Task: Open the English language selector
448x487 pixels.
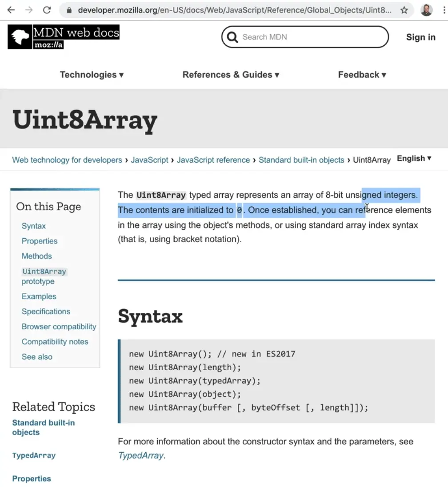Action: click(x=414, y=159)
